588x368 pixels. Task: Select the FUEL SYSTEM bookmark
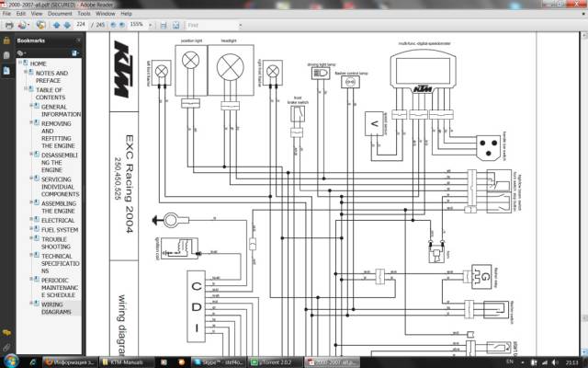[60, 230]
